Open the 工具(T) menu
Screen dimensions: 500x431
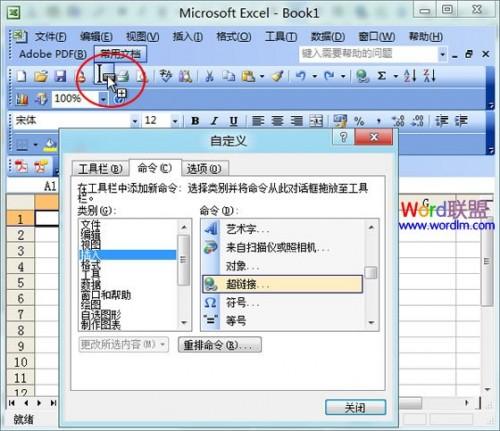pyautogui.click(x=281, y=36)
